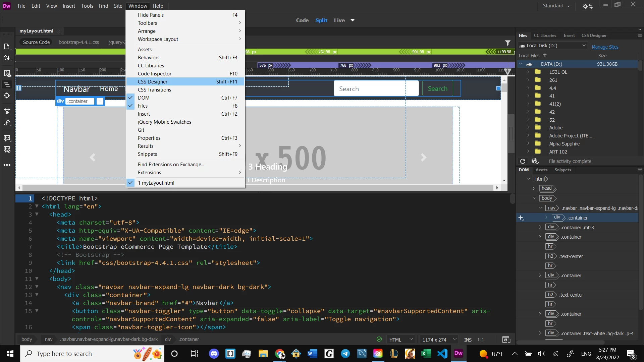Click the sync settings icon near Standard

(x=587, y=6)
